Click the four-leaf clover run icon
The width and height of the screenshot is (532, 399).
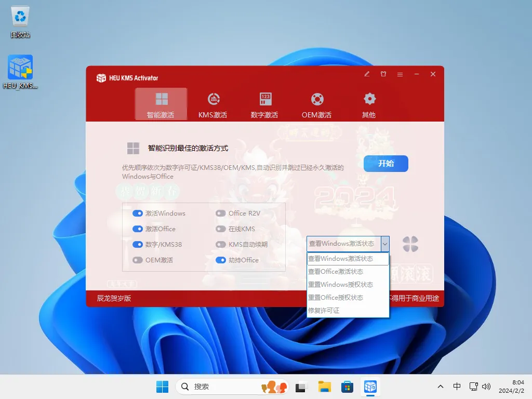click(x=410, y=244)
